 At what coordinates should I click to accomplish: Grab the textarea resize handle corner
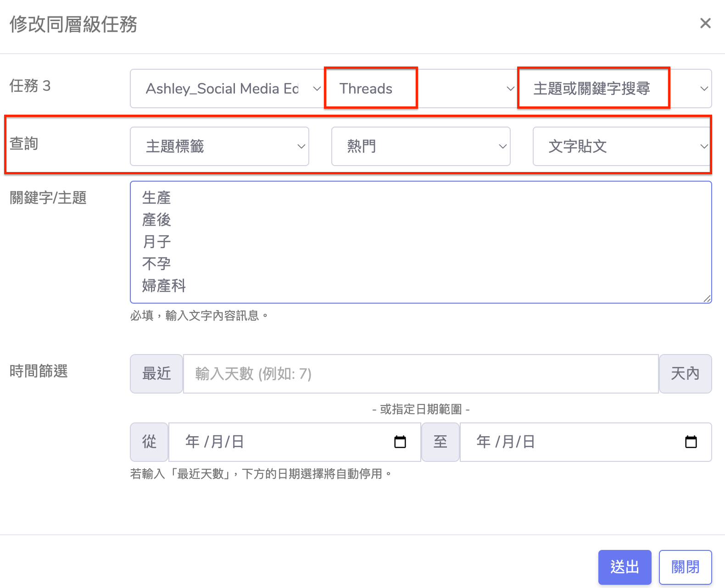707,299
